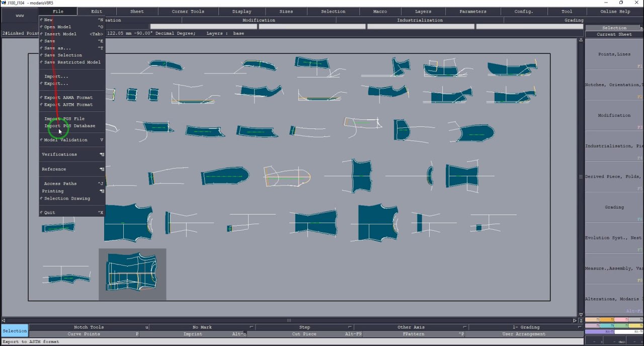Switch to the Grading toolbar tab at top
Viewport: 644px width, 346px height.
(574, 20)
